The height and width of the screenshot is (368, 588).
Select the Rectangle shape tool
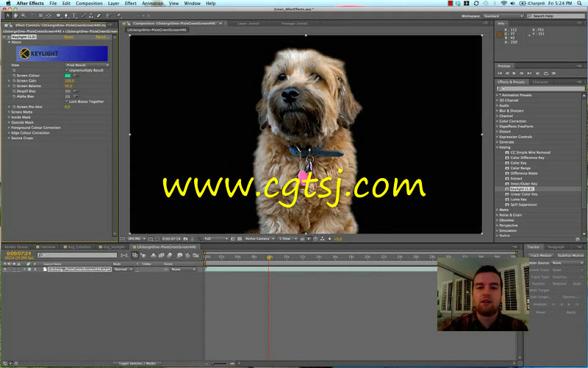[x=58, y=15]
